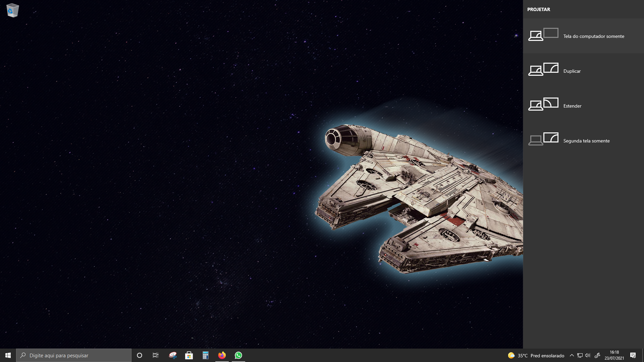Click the magnifier icon in search box

[x=23, y=355]
